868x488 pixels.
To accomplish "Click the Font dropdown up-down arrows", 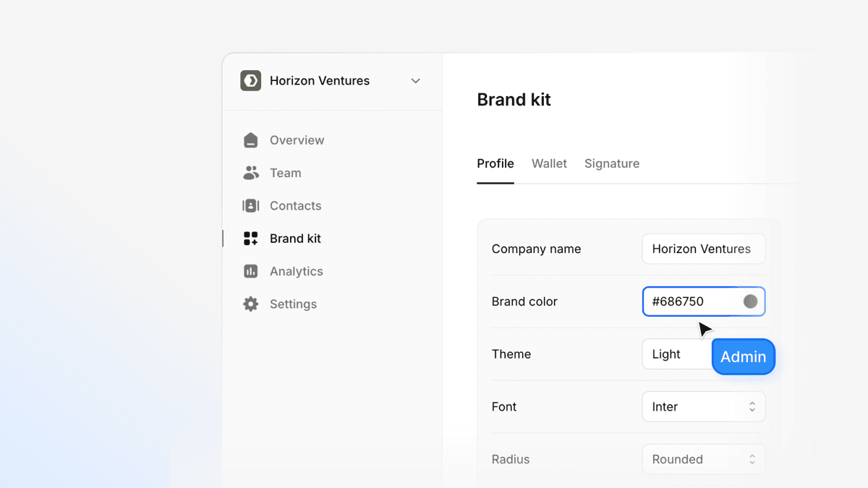I will [x=752, y=407].
